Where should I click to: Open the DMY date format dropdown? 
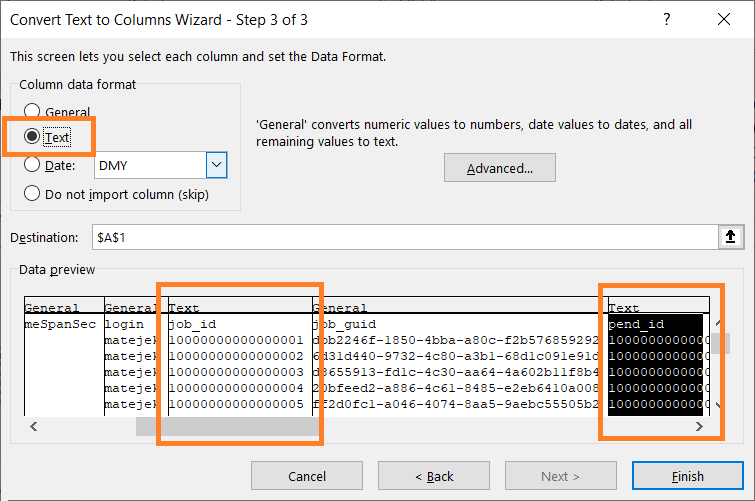tap(216, 165)
